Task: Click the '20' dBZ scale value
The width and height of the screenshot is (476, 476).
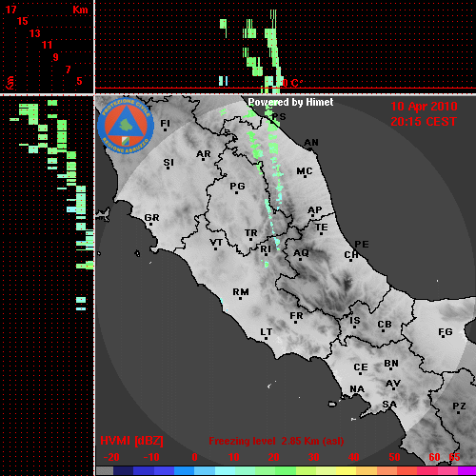Action: click(x=273, y=457)
